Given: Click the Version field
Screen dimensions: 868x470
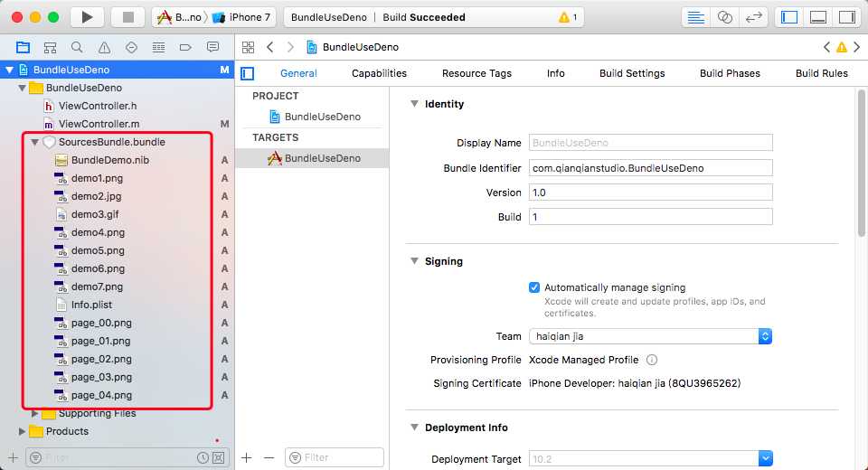Looking at the screenshot, I should 650,193.
